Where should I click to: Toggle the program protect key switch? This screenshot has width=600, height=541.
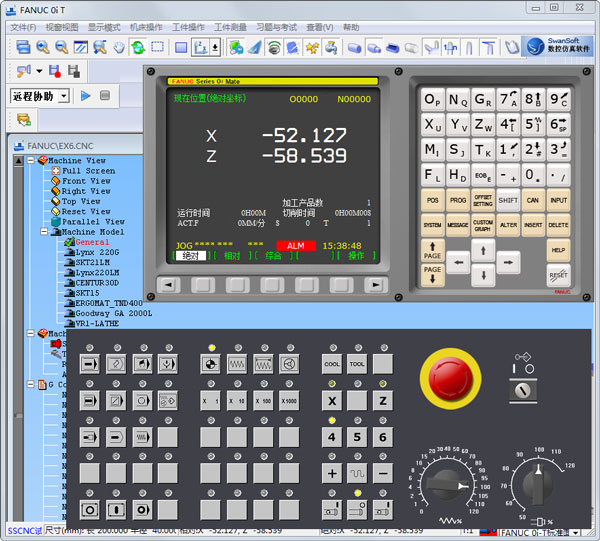point(523,391)
